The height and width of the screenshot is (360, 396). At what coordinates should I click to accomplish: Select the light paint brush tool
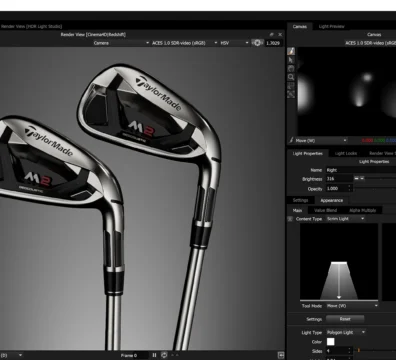coord(291,51)
